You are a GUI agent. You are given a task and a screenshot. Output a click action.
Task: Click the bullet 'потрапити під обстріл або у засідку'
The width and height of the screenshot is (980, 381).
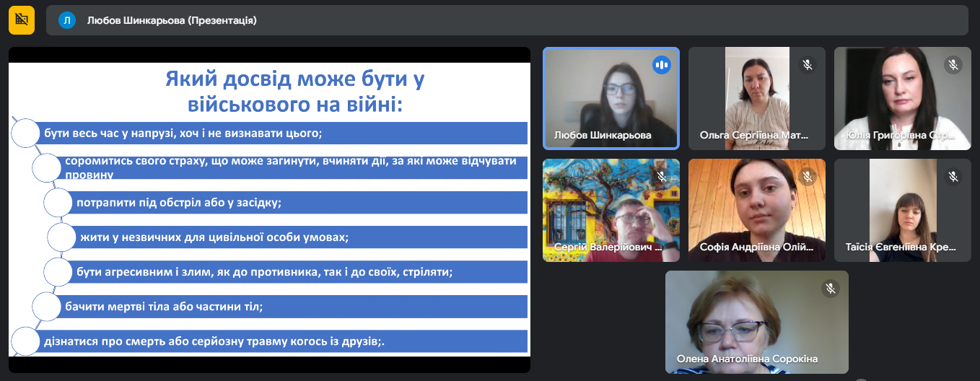179,203
